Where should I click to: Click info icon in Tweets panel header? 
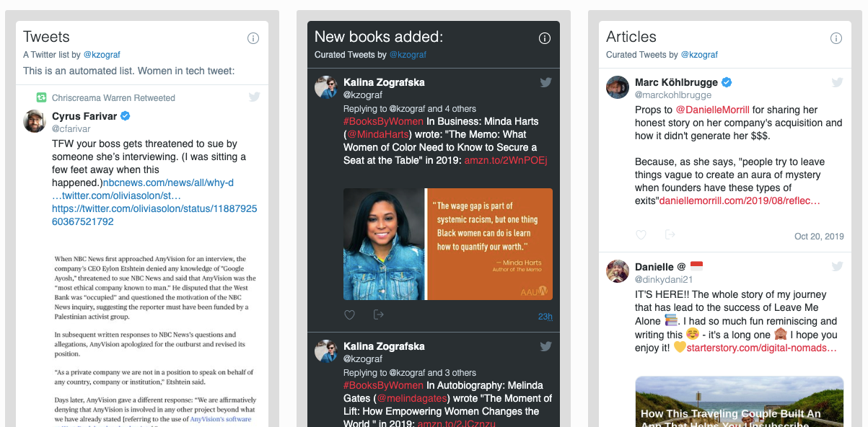[253, 38]
